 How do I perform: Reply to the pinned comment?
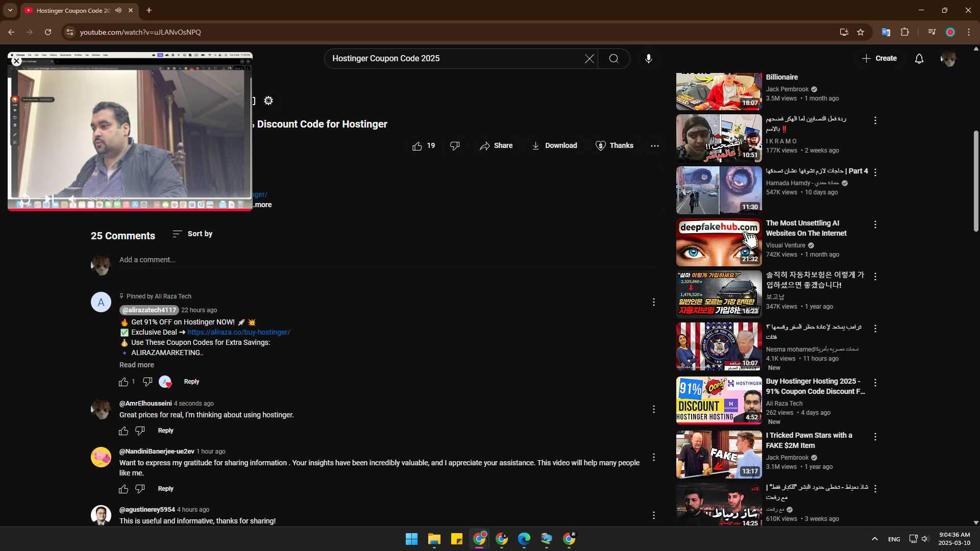tap(191, 382)
